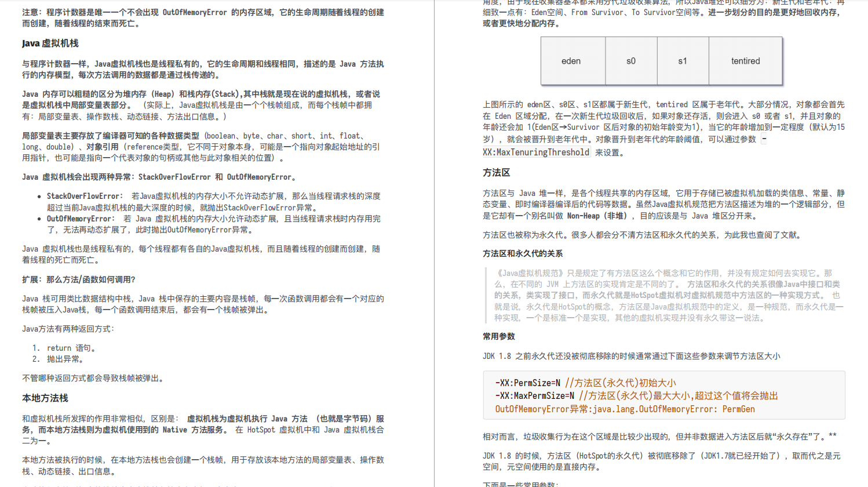Select the bold line "扩展：那么方法/函数如何调用？"
Viewport: 868px width, 487px height.
(79, 279)
